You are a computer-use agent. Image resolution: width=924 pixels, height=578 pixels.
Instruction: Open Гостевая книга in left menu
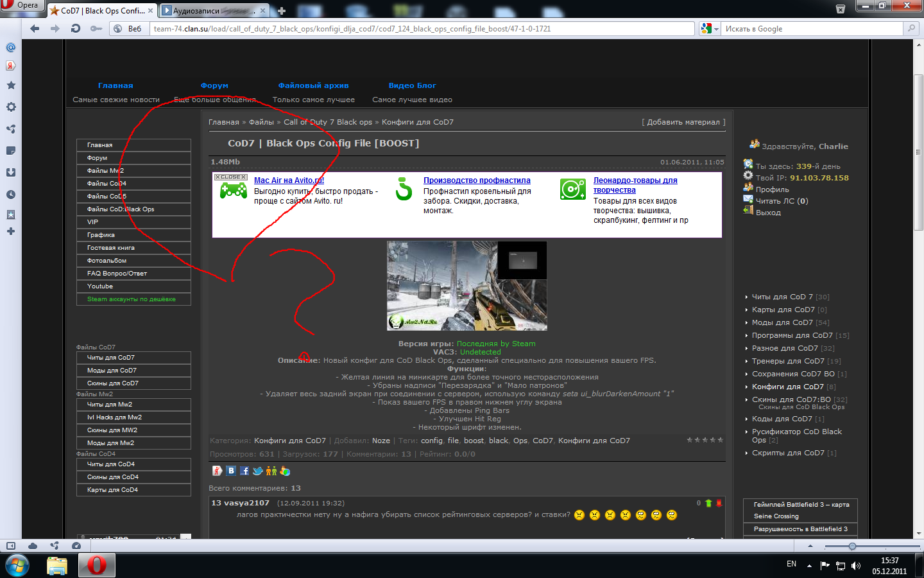133,248
